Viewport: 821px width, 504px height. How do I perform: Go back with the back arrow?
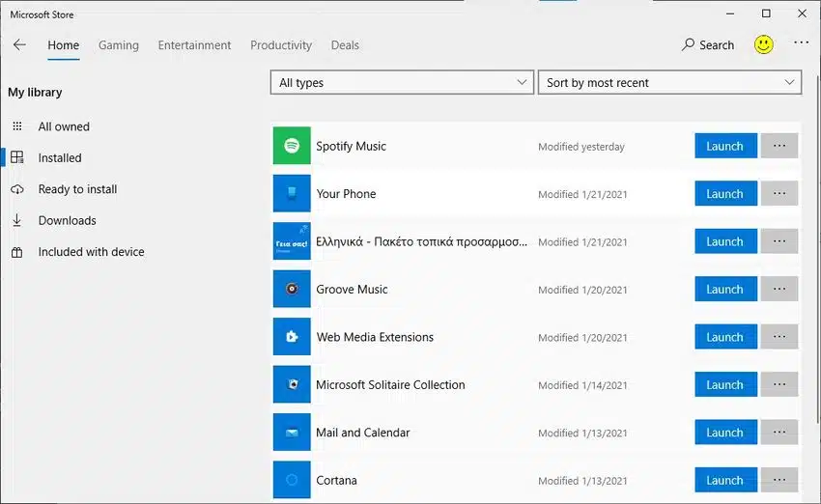pos(19,44)
